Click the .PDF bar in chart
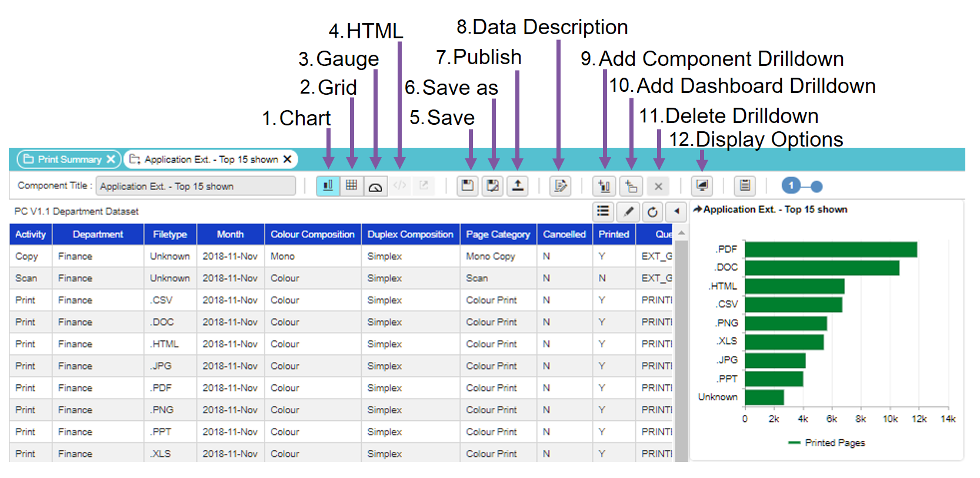 click(831, 250)
